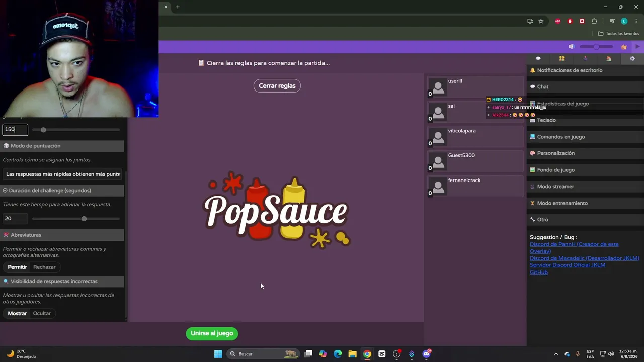Expand the Chat settings section
Image resolution: width=644 pixels, height=362 pixels.
point(585,87)
